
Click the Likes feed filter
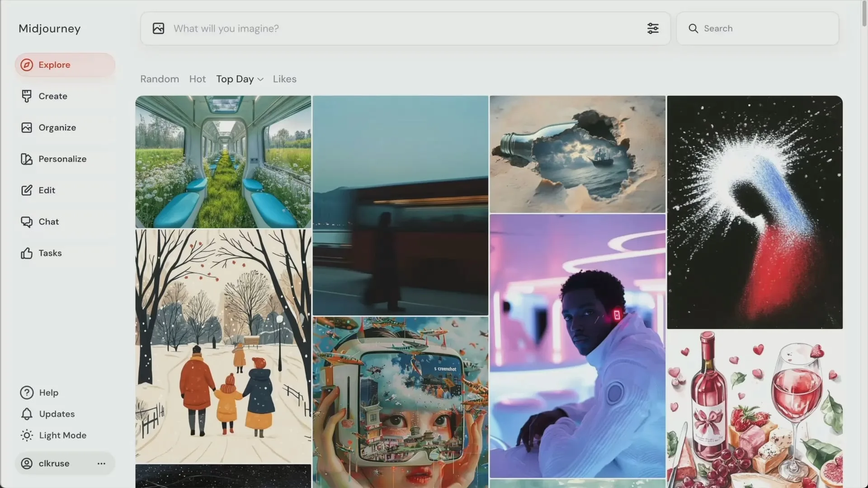(284, 79)
